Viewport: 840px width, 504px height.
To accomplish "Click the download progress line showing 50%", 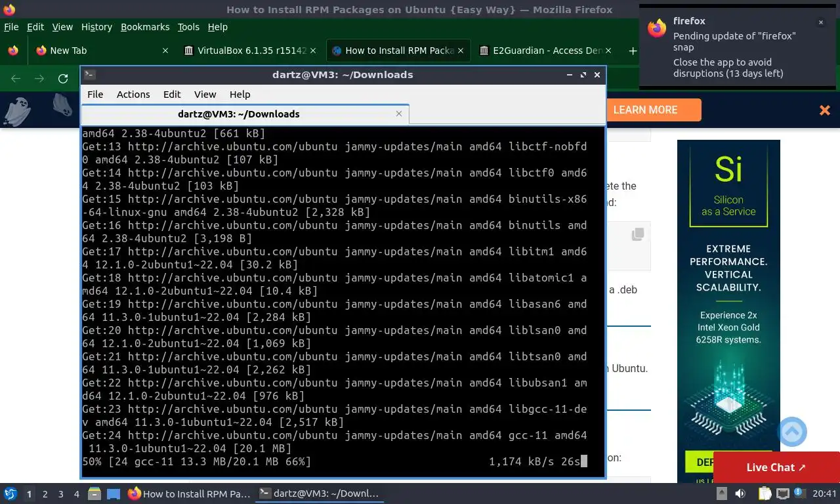I will pyautogui.click(x=335, y=461).
